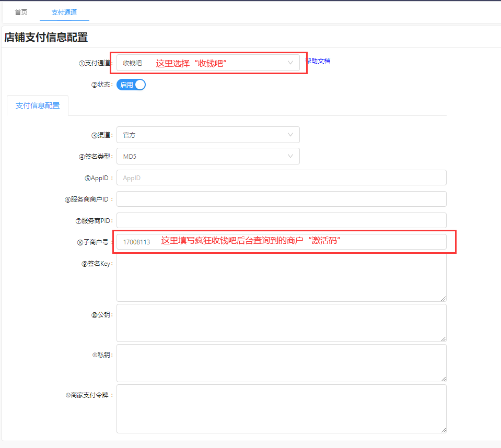Click the ④签名类型 label
The width and height of the screenshot is (501, 448).
point(96,157)
